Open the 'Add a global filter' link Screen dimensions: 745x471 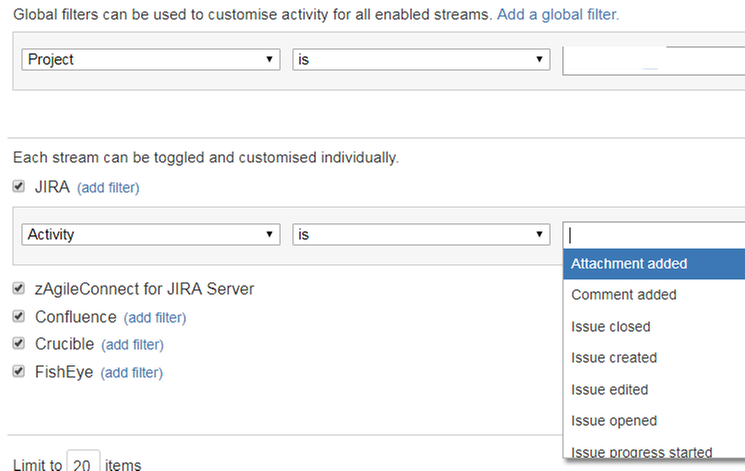click(x=558, y=15)
